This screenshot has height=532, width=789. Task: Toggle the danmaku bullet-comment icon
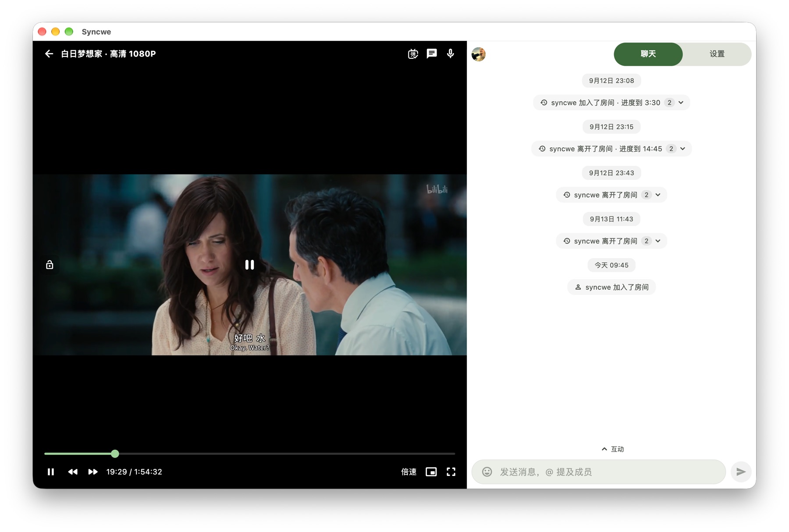(413, 53)
